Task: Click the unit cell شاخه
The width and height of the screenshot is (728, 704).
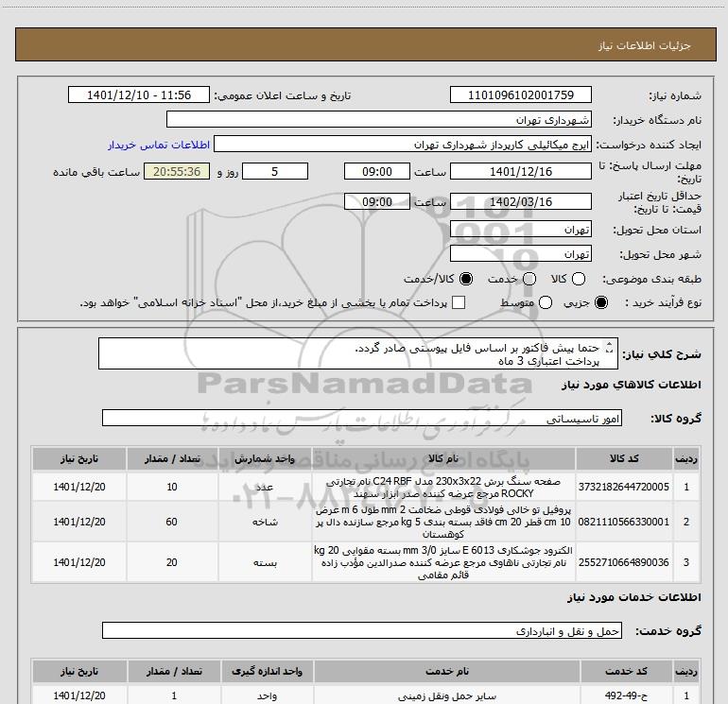Action: (x=265, y=522)
